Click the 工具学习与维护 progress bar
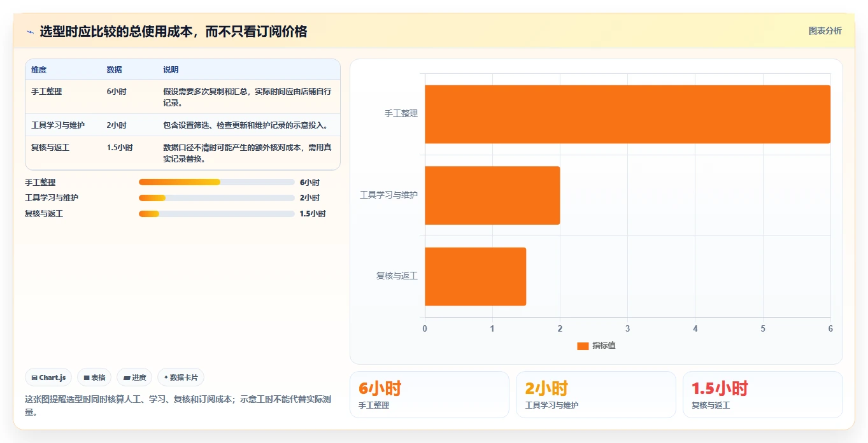Viewport: 868px width, 443px height. 217,198
